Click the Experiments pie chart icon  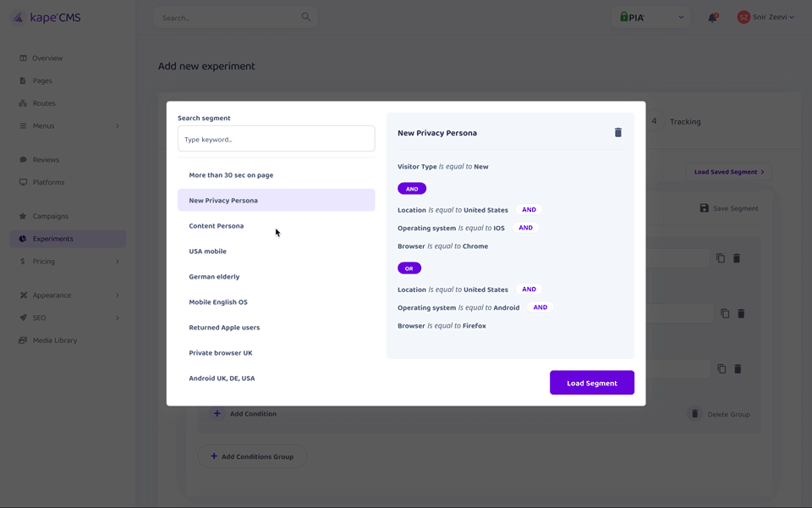23,239
